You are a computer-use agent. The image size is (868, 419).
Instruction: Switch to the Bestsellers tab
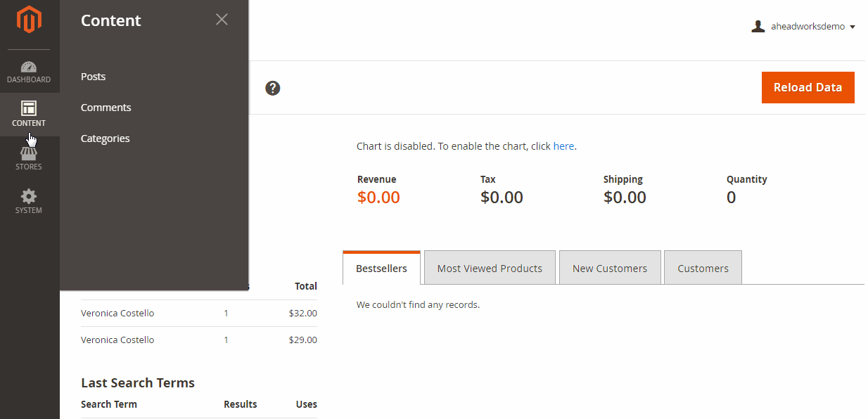381,269
